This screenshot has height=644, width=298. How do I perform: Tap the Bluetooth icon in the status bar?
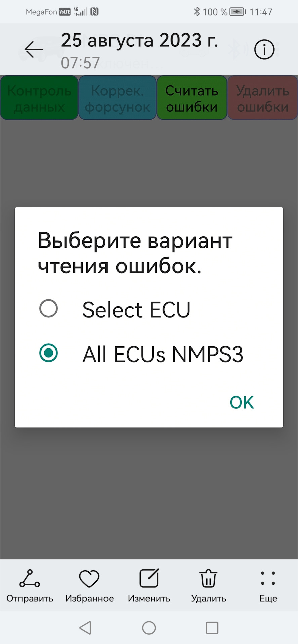197,11
